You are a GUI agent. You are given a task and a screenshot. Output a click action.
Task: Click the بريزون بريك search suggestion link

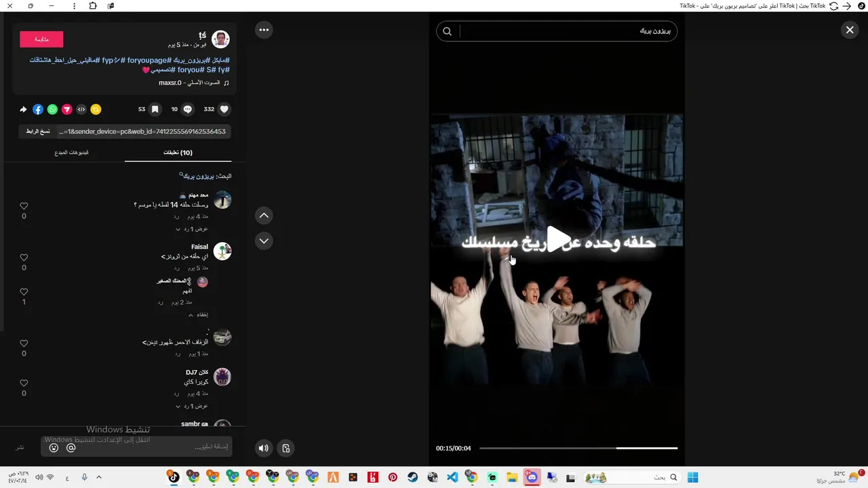197,176
